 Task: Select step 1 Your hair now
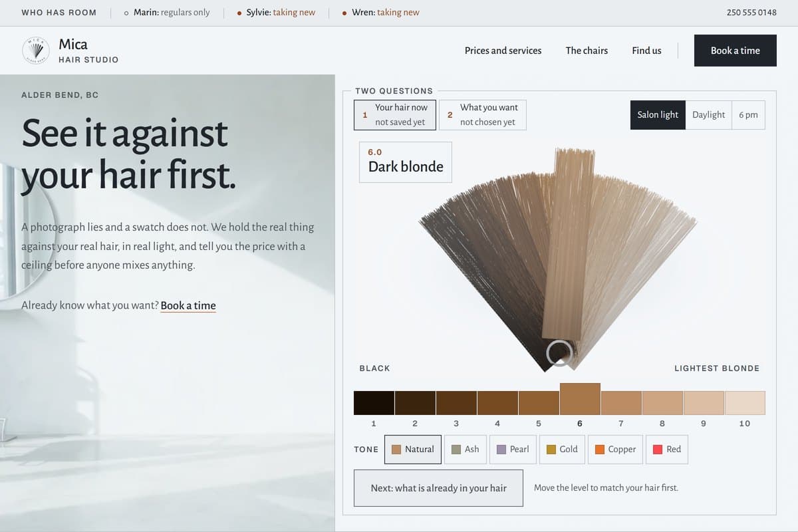[x=395, y=114]
